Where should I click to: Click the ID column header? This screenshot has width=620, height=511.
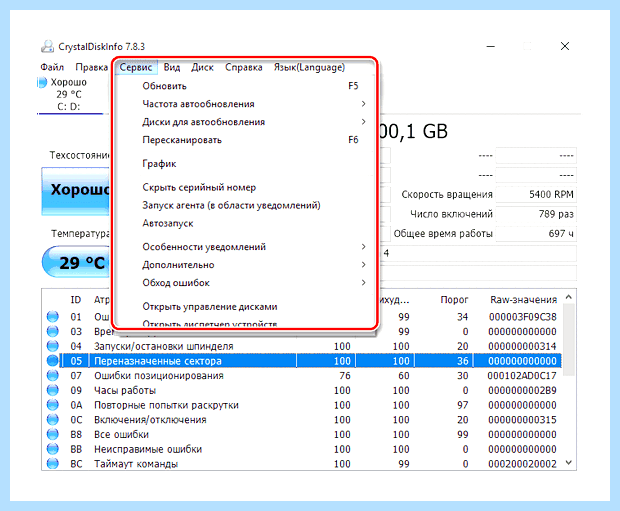(76, 300)
